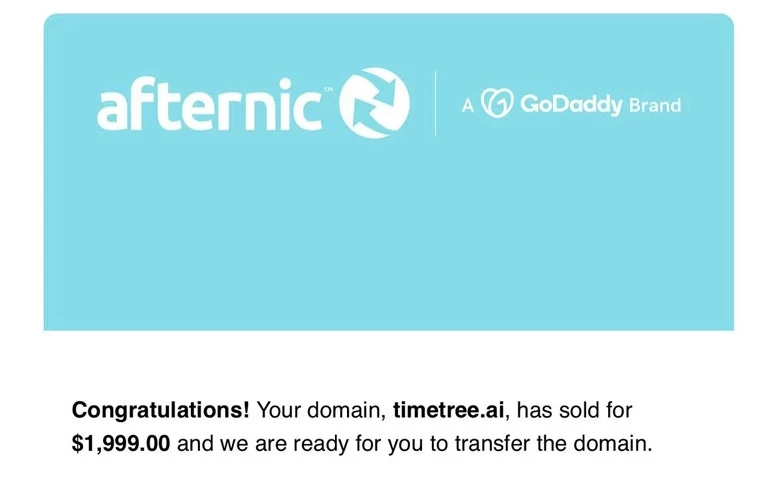Click the words has sold for

click(x=574, y=410)
